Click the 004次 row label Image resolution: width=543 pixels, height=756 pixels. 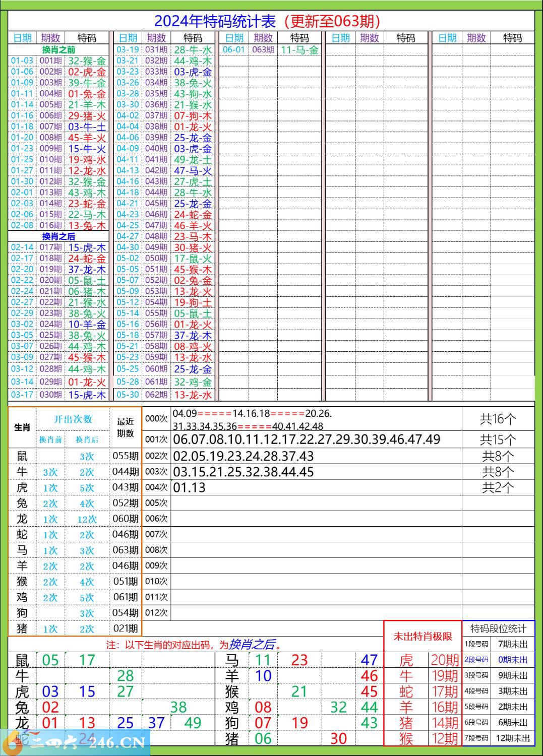click(x=156, y=487)
